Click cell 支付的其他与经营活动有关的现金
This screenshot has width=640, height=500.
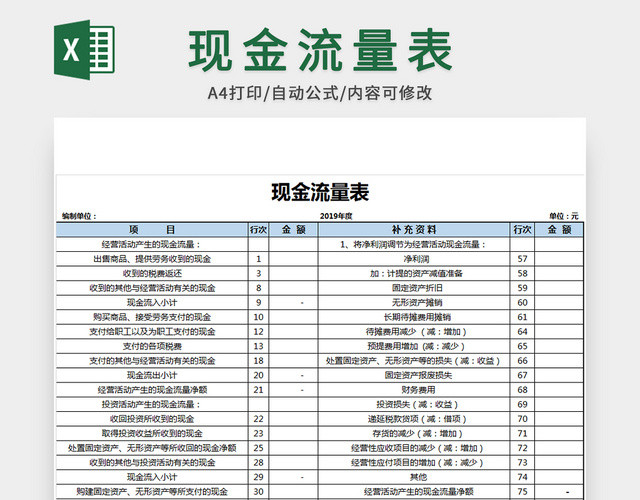point(152,361)
